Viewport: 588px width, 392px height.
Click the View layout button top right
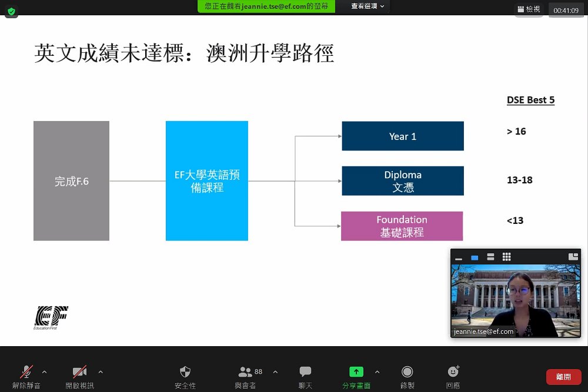(529, 9)
